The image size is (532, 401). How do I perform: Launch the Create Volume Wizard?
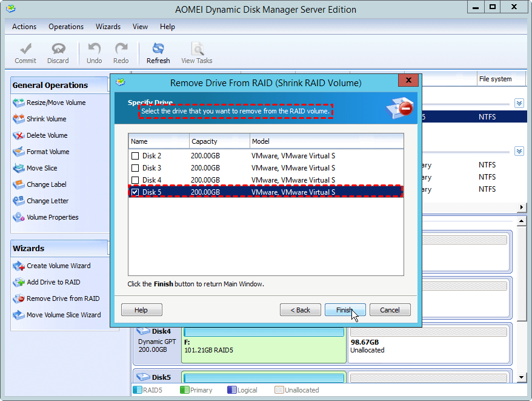point(58,266)
